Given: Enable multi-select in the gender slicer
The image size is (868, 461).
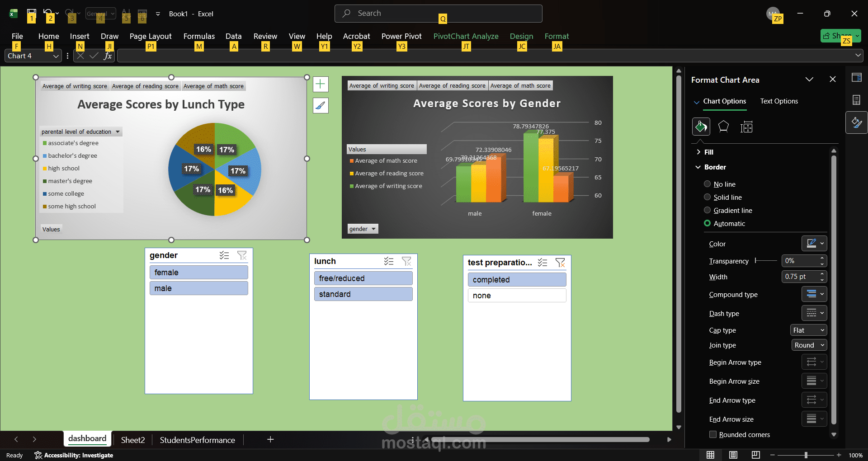Looking at the screenshot, I should point(224,255).
